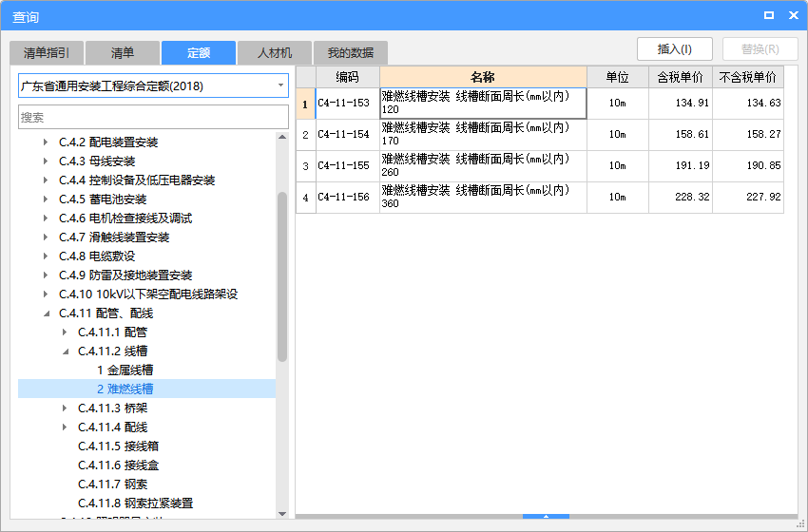The width and height of the screenshot is (808, 532).
Task: Click price cell 134.91
Action: point(681,103)
